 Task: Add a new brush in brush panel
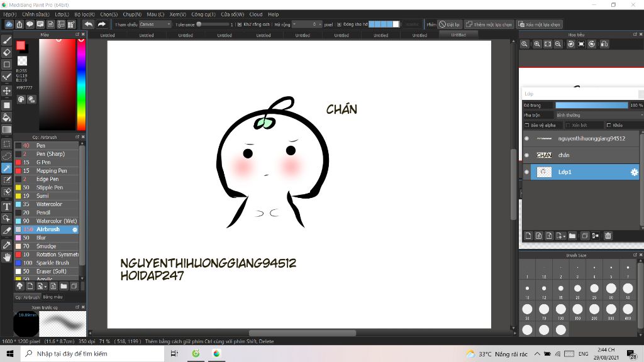point(30,286)
